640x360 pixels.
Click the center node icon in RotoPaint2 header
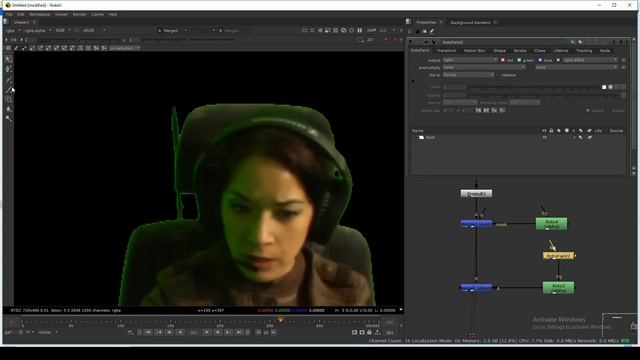point(426,42)
